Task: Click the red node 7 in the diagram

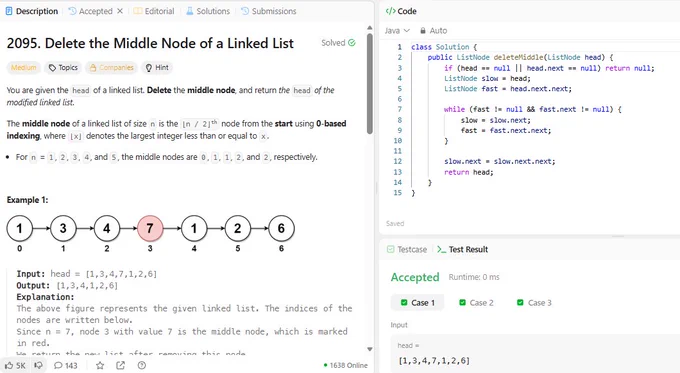Action: click(150, 229)
